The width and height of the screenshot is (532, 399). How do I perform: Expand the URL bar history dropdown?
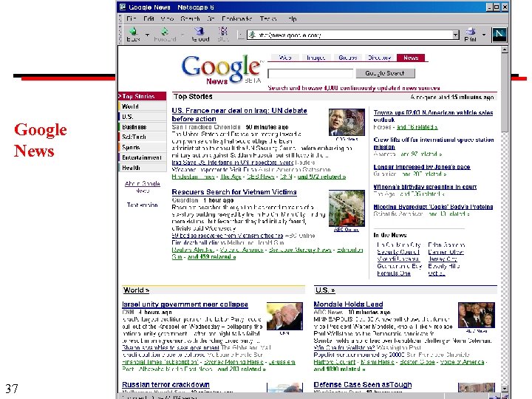[456, 35]
